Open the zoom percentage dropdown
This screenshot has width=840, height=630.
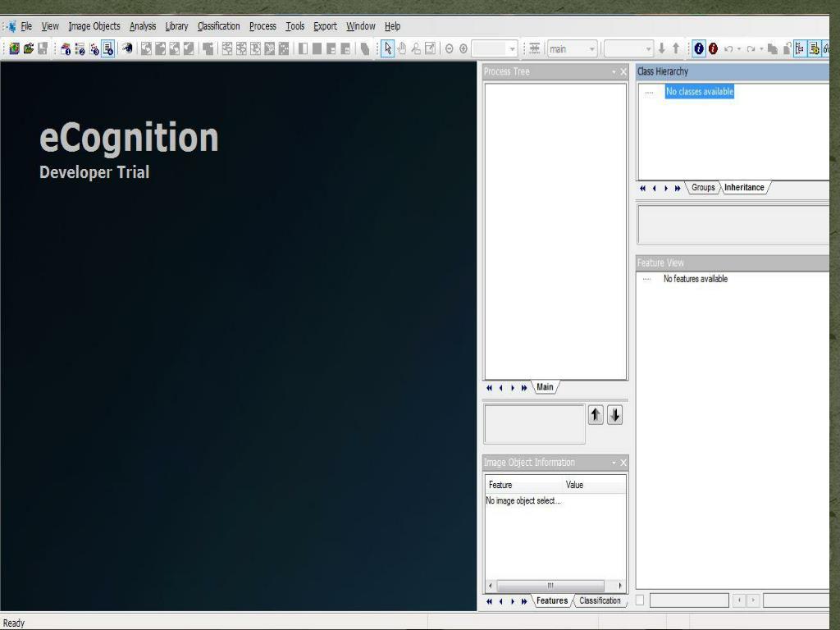(x=512, y=48)
